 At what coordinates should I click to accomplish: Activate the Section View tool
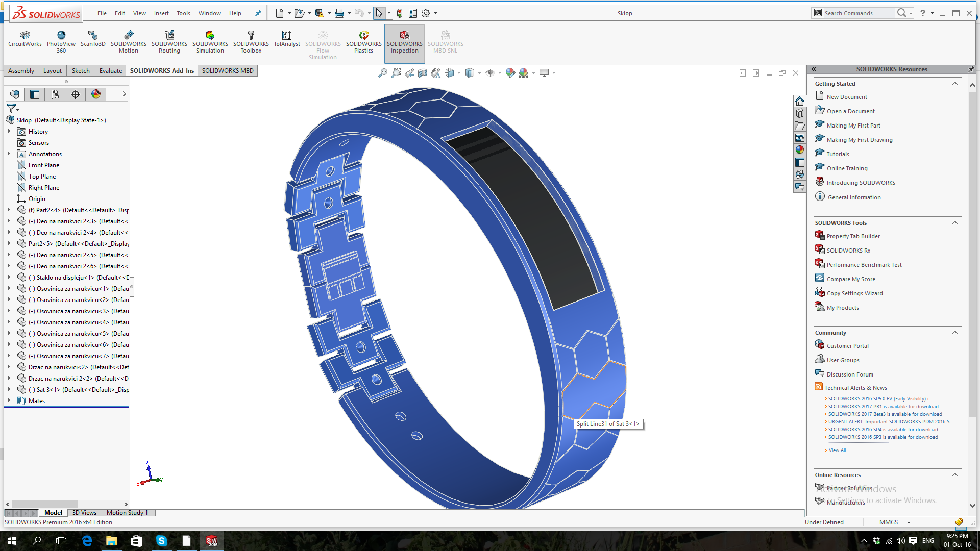(x=423, y=73)
